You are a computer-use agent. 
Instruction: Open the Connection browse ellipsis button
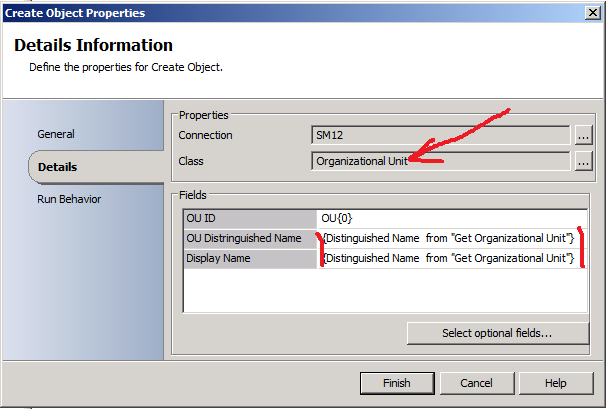point(584,135)
